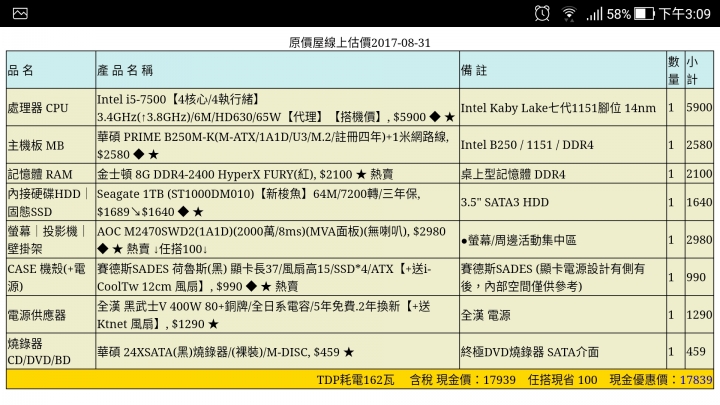Select the 全漢 電源 note
Image resolution: width=720 pixels, height=405 pixels.
coord(563,315)
